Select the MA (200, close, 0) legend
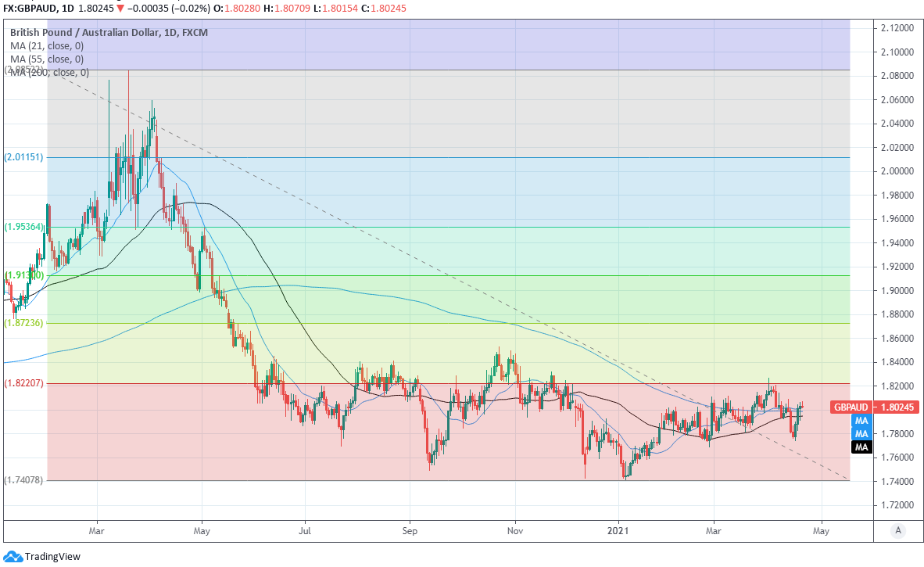Image resolution: width=924 pixels, height=567 pixels. pyautogui.click(x=50, y=73)
